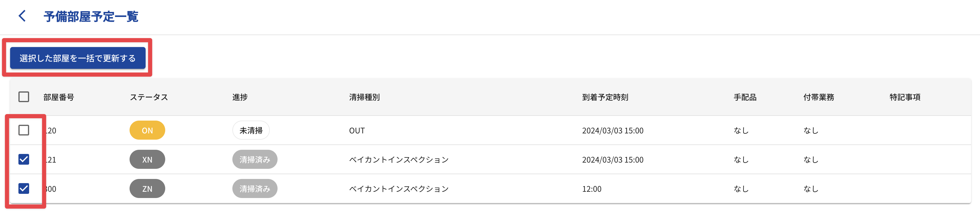Click 清掃済み chip in the XN row
Image resolution: width=980 pixels, height=212 pixels.
(255, 159)
